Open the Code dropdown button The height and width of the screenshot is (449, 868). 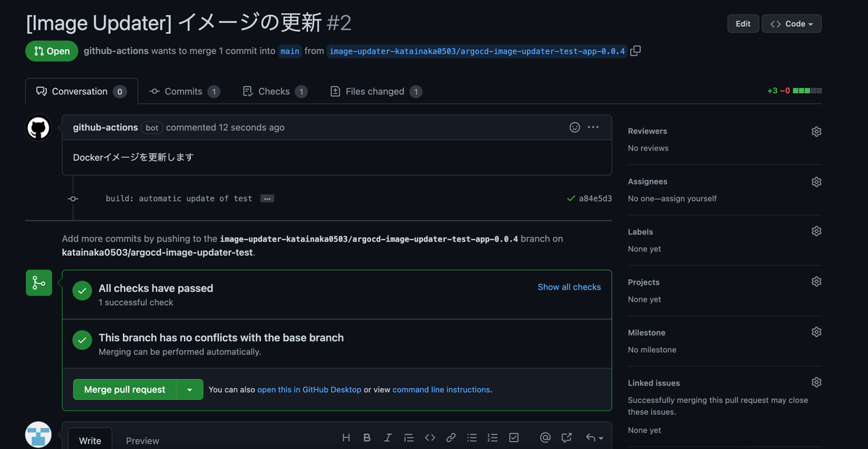(791, 24)
